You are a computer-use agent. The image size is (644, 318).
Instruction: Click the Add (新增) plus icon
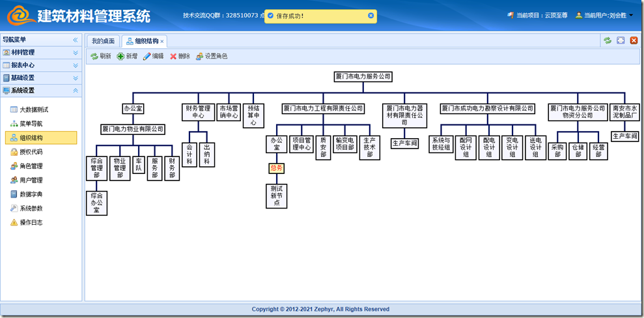[121, 57]
